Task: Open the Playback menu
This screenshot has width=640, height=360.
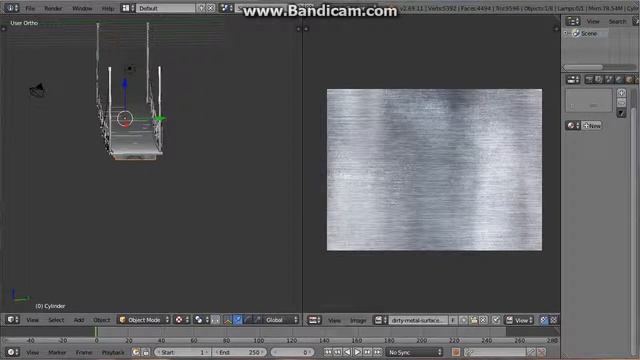Action: [x=113, y=352]
